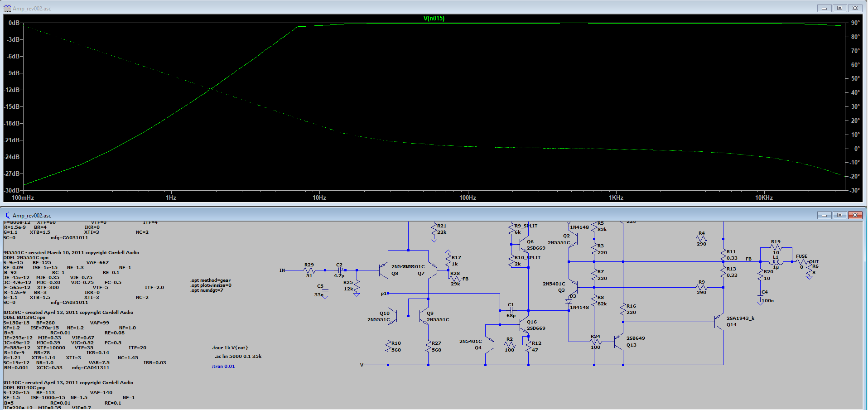Select capacitor C4 100n symbol

(761, 297)
